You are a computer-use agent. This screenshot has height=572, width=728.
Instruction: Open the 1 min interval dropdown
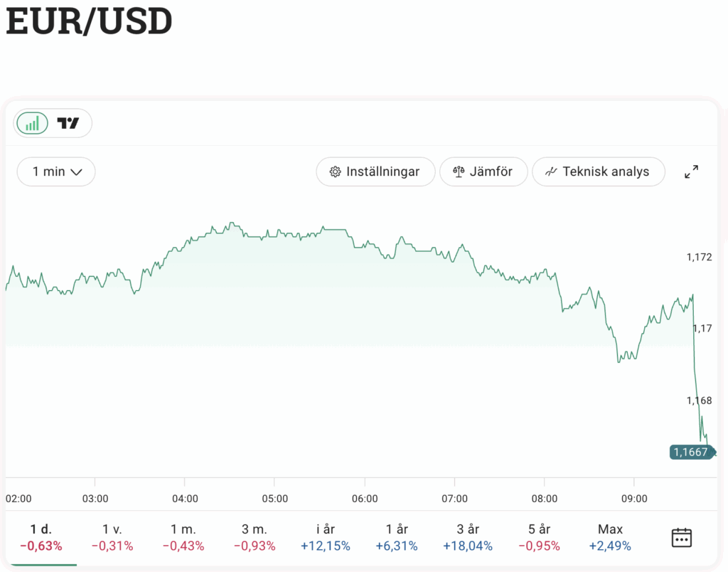point(56,171)
